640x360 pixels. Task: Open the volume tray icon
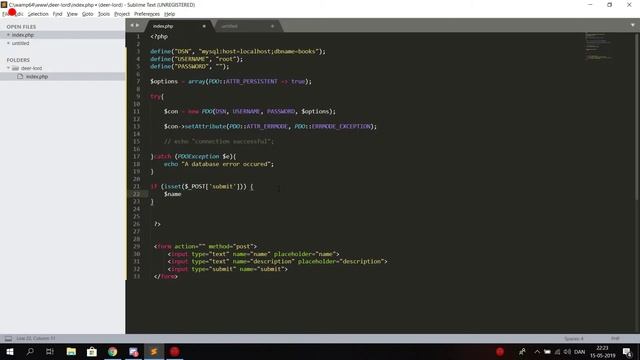(x=567, y=351)
